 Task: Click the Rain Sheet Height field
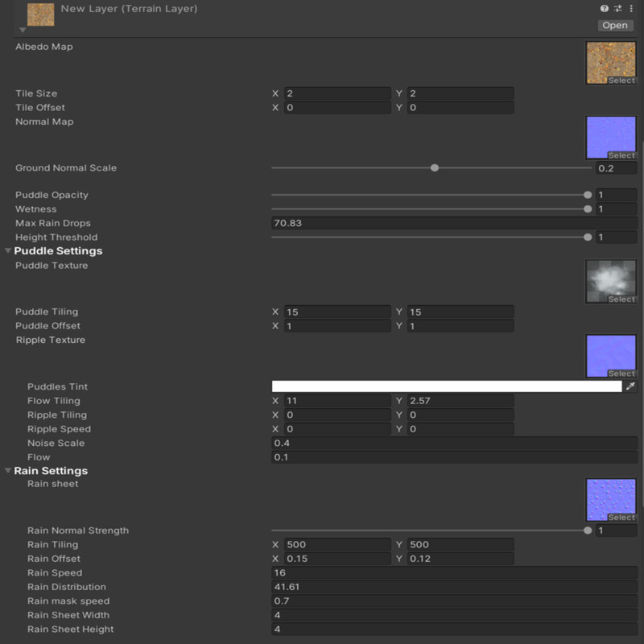[455, 630]
